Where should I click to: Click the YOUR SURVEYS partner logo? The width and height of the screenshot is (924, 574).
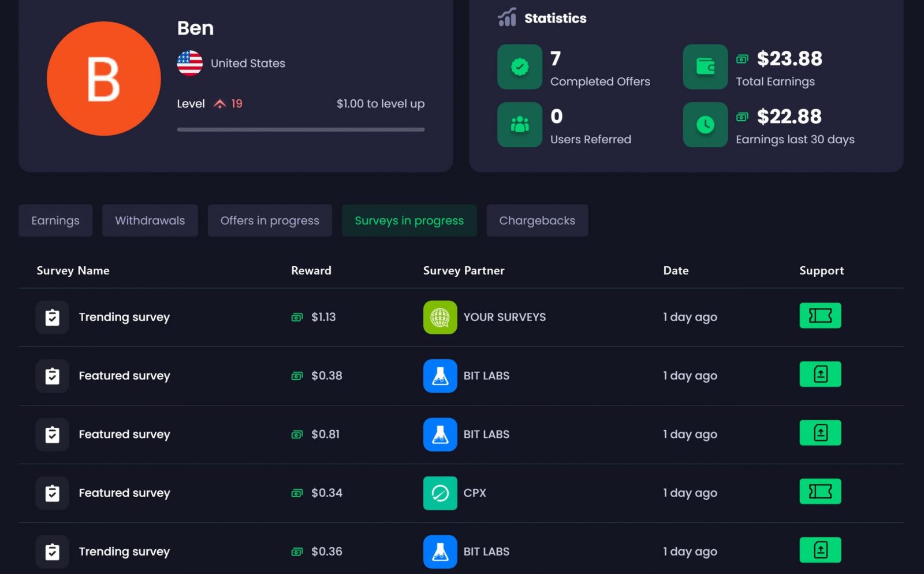point(440,318)
